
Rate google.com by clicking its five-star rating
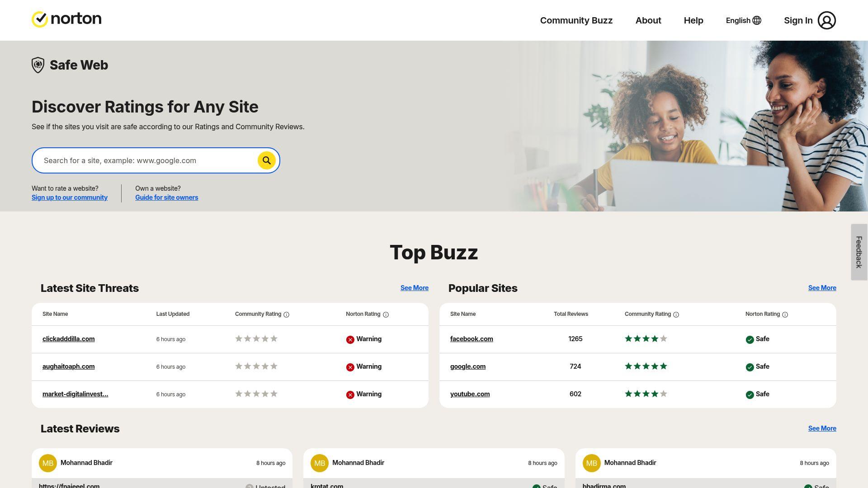tap(646, 366)
